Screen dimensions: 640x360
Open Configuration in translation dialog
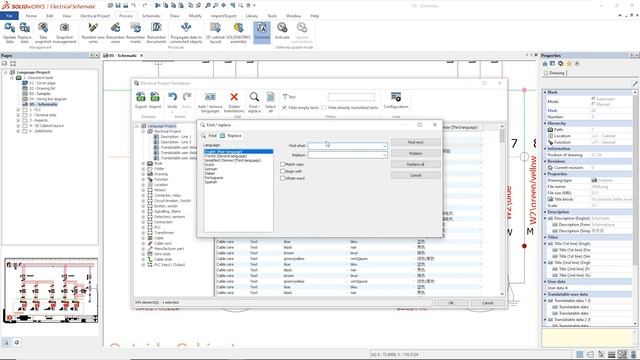pyautogui.click(x=396, y=100)
